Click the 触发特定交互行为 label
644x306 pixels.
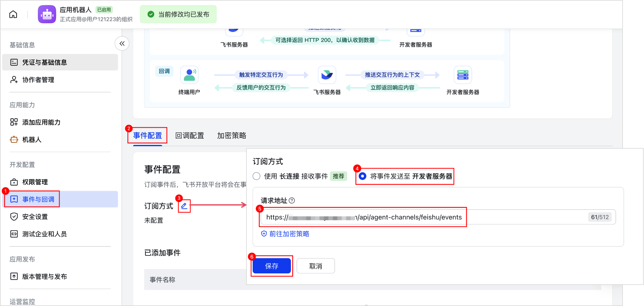261,75
